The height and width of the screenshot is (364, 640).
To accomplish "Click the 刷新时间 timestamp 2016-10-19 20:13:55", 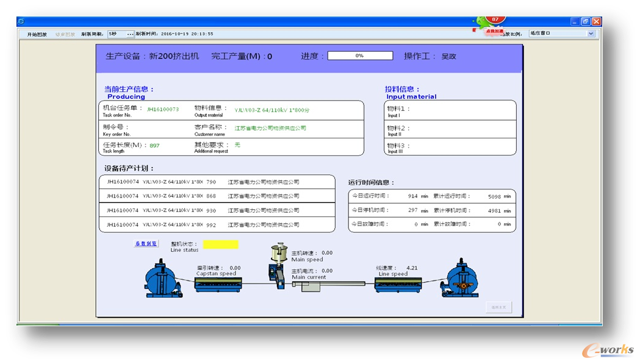I will point(187,34).
